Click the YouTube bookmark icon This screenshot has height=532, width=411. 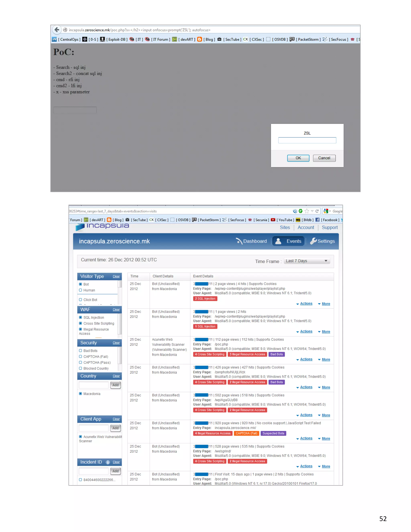[x=273, y=220]
